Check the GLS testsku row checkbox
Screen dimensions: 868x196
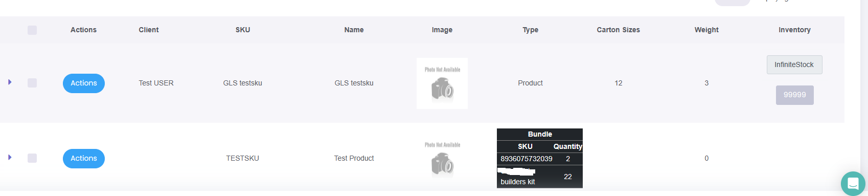[32, 83]
